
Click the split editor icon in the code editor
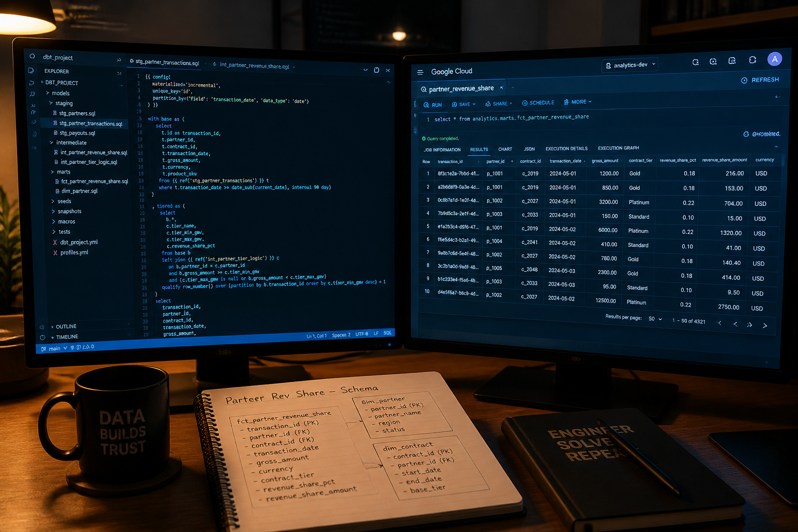(x=377, y=70)
